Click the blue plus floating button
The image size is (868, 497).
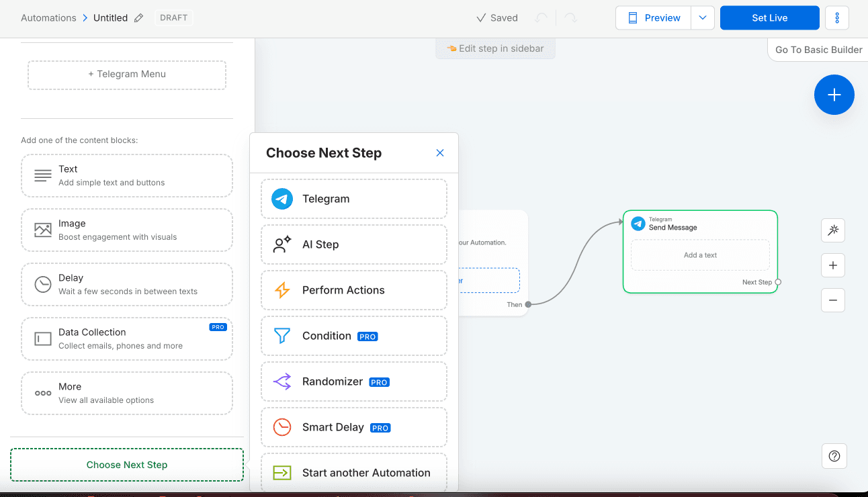pos(834,95)
